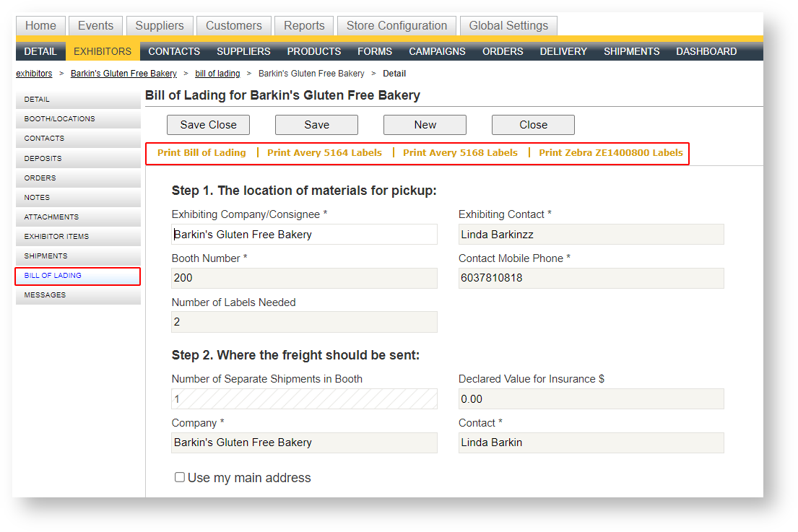Click the Contact Mobile Phone field
Viewport: 798px width, 532px height.
pyautogui.click(x=591, y=279)
